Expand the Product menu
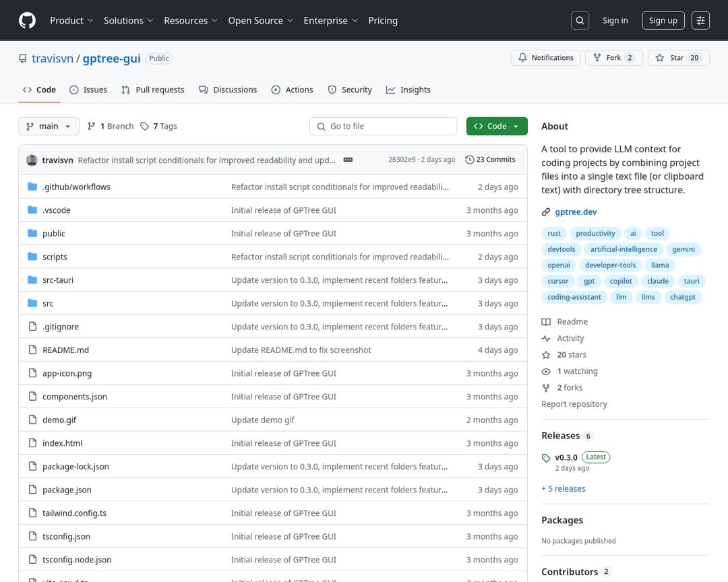This screenshot has height=582, width=728. click(71, 20)
